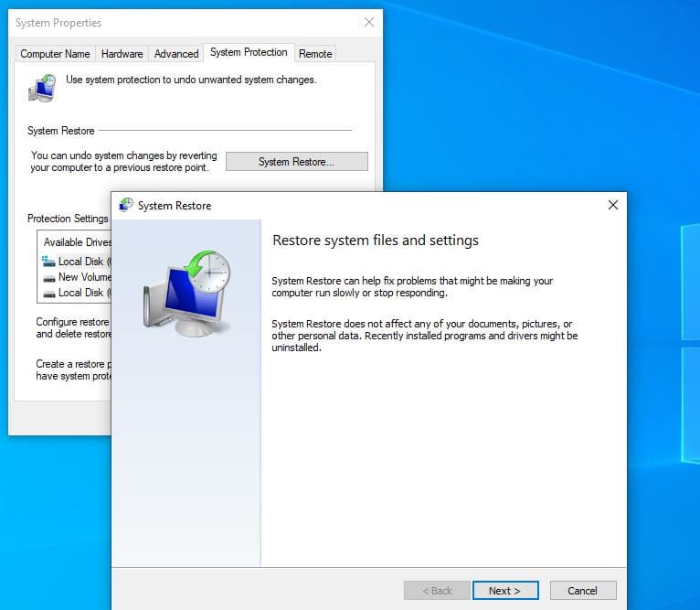The height and width of the screenshot is (610, 700).
Task: Click the Windows-logo drive icon of first Local Disk
Action: (48, 262)
